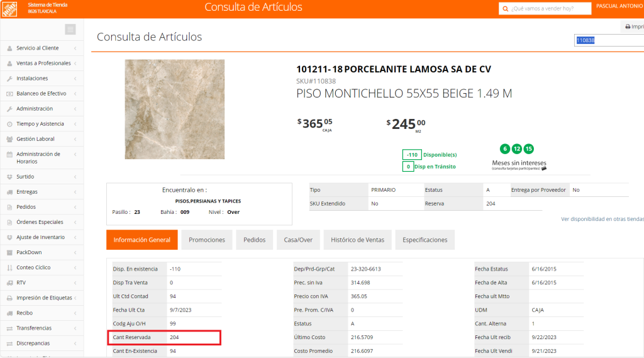Click the Último Costo value 216.5709
Image resolution: width=644 pixels, height=358 pixels.
click(362, 337)
